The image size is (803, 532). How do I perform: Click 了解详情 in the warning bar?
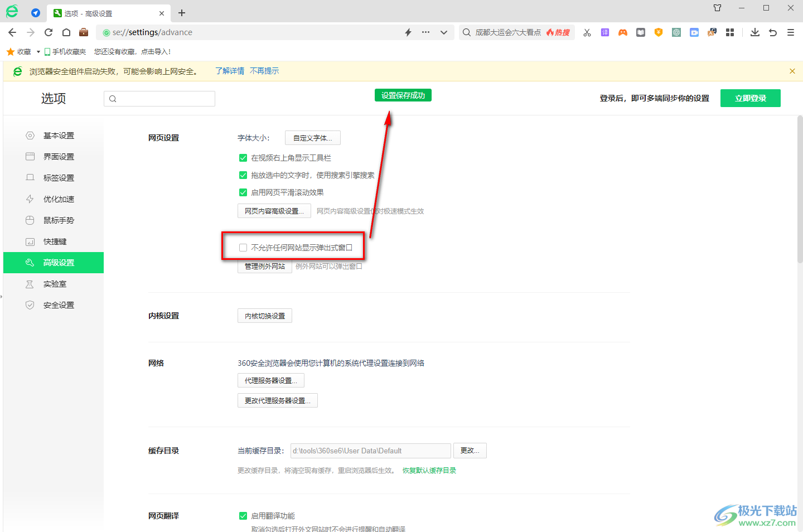(230, 71)
